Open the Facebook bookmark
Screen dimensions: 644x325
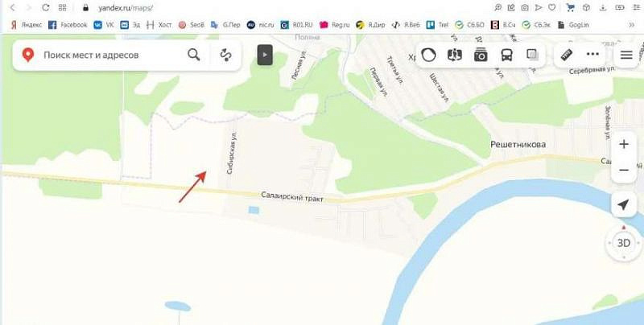pos(68,25)
